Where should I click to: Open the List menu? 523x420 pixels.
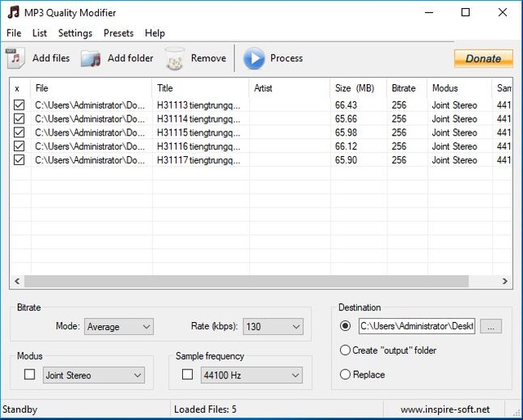coord(40,33)
